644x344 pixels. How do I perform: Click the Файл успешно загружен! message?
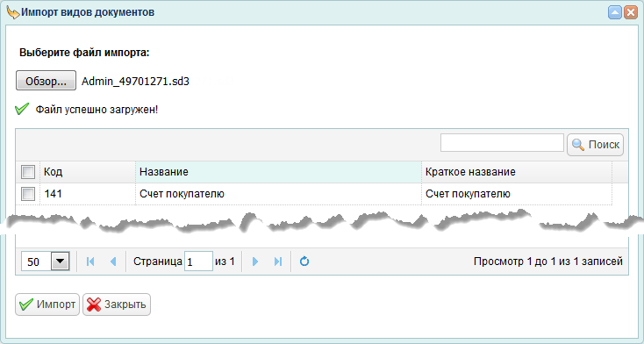click(97, 110)
